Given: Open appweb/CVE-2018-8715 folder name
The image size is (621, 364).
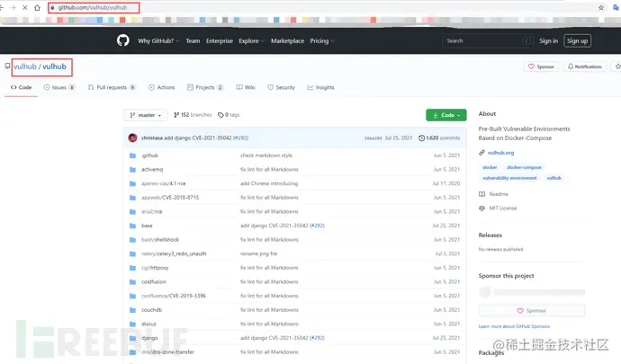Looking at the screenshot, I should point(170,198).
